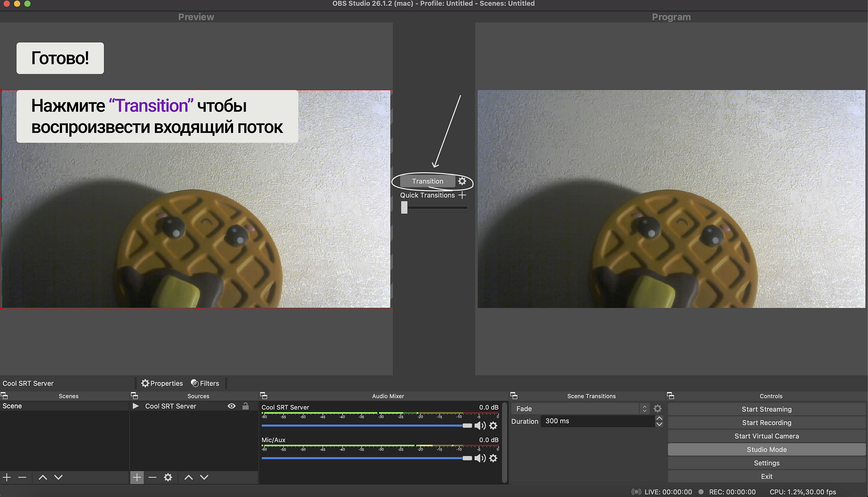Open Settings from Controls panel

(x=766, y=463)
